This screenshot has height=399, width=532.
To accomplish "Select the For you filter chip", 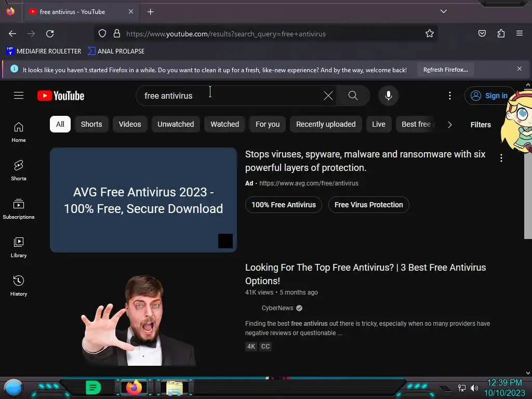I will (x=268, y=124).
